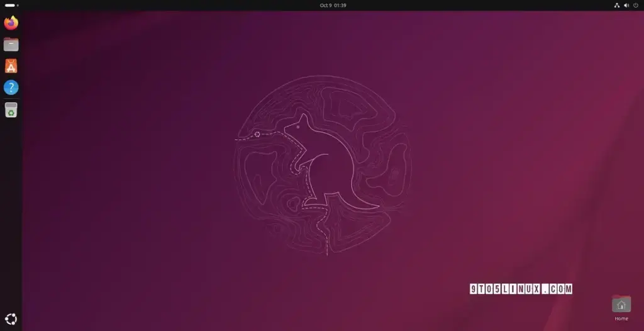644x331 pixels.
Task: Open the Help question mark icon
Action: [11, 87]
